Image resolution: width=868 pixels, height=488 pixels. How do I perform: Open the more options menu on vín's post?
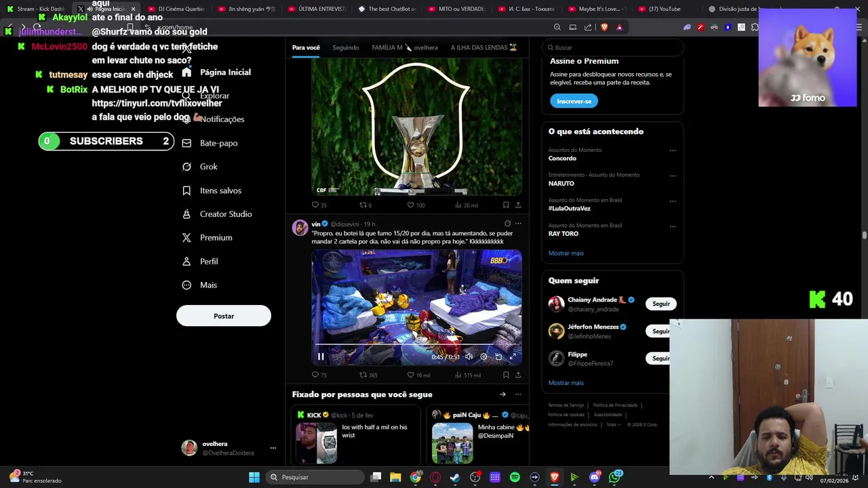coord(518,224)
